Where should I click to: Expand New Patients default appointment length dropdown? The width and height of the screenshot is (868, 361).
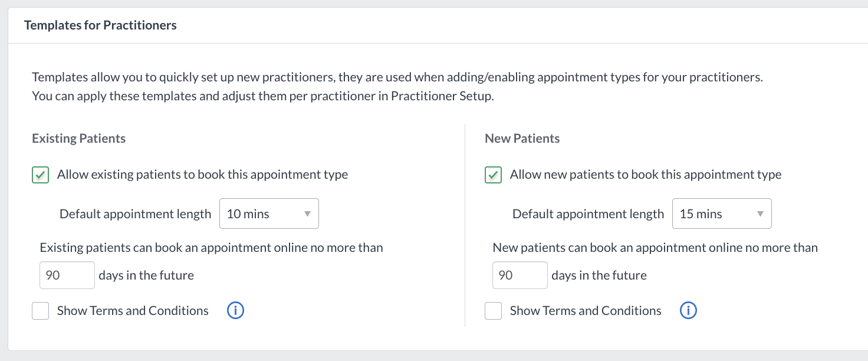pos(722,214)
